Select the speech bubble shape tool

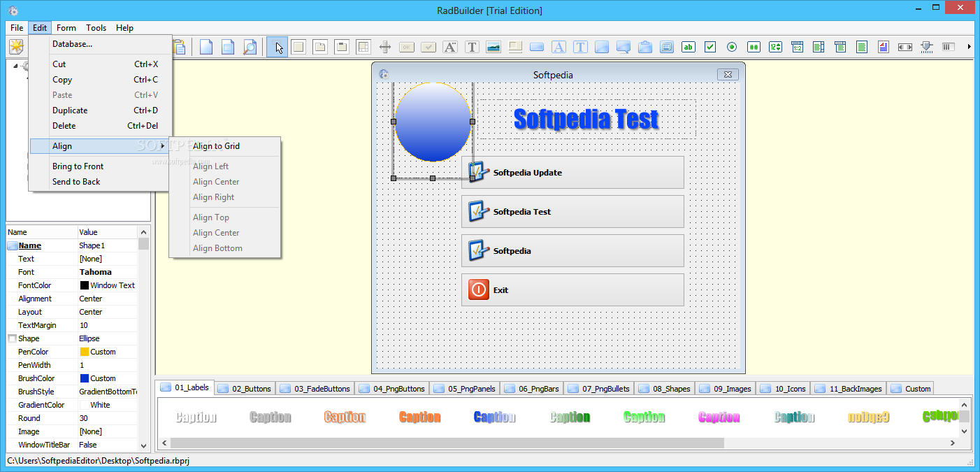624,47
